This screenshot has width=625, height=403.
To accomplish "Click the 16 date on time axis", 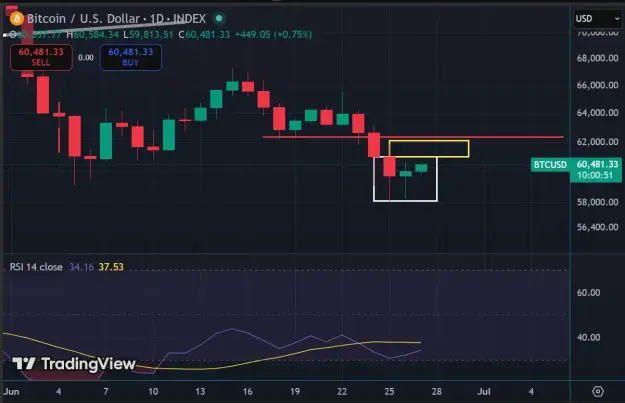I will coord(248,391).
